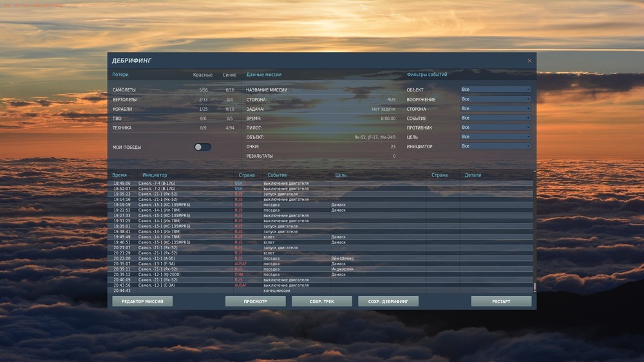Open the Сторона filter dropdown
644x362 pixels.
495,108
